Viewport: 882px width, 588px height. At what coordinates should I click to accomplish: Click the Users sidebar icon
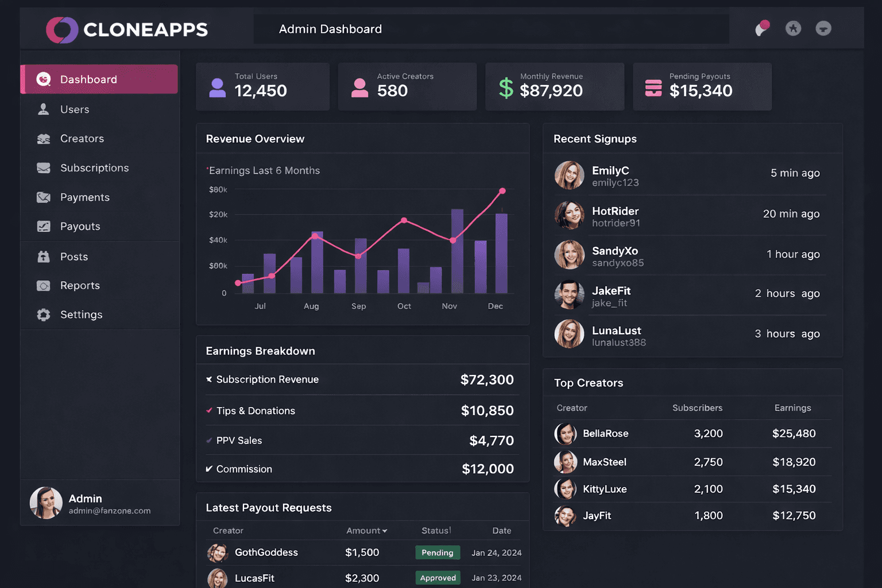44,109
